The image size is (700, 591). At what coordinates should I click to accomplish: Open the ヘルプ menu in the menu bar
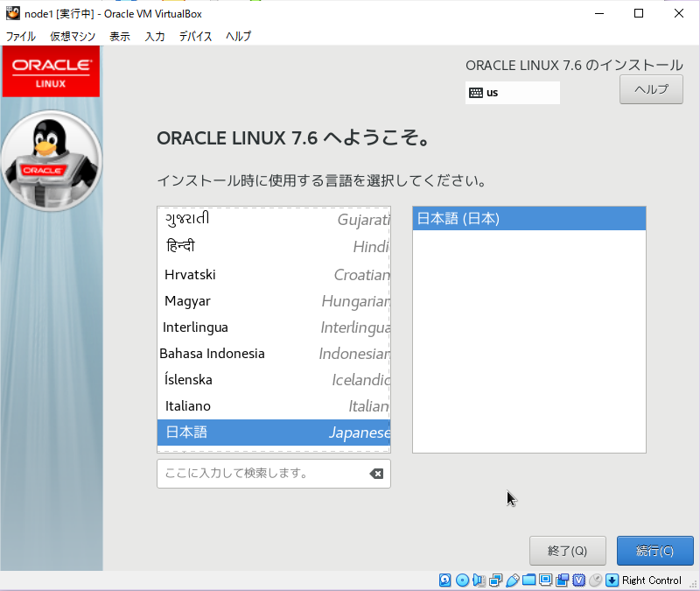pos(238,36)
